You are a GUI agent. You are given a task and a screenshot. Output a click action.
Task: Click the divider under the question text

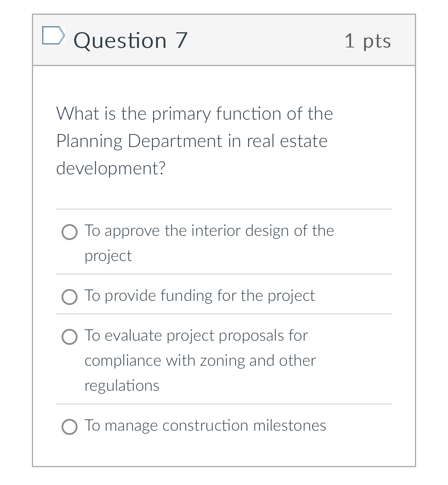coord(223,209)
